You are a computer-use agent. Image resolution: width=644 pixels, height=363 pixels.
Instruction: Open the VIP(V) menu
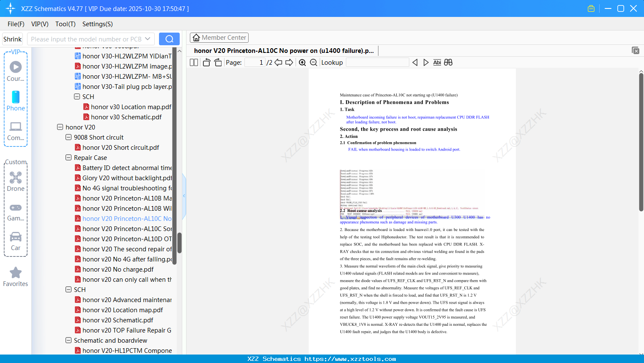(x=40, y=24)
